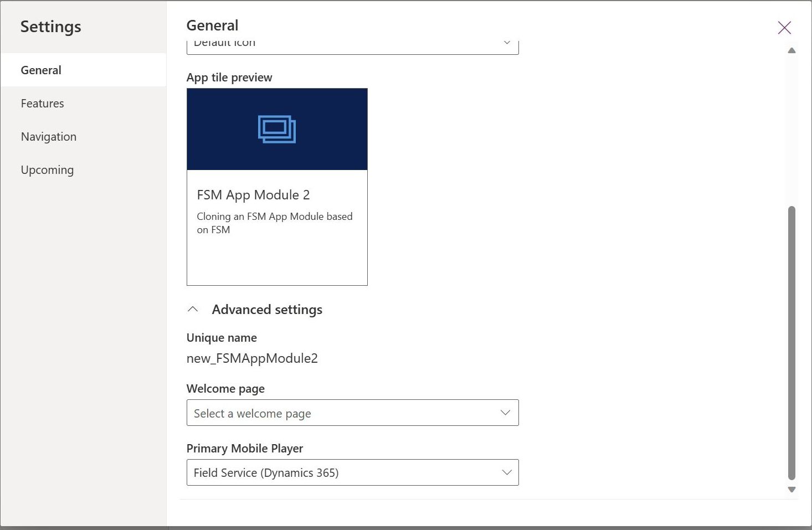Click the FSM App Module 2 tile title
Screen dimensions: 812x530
[x=253, y=195]
